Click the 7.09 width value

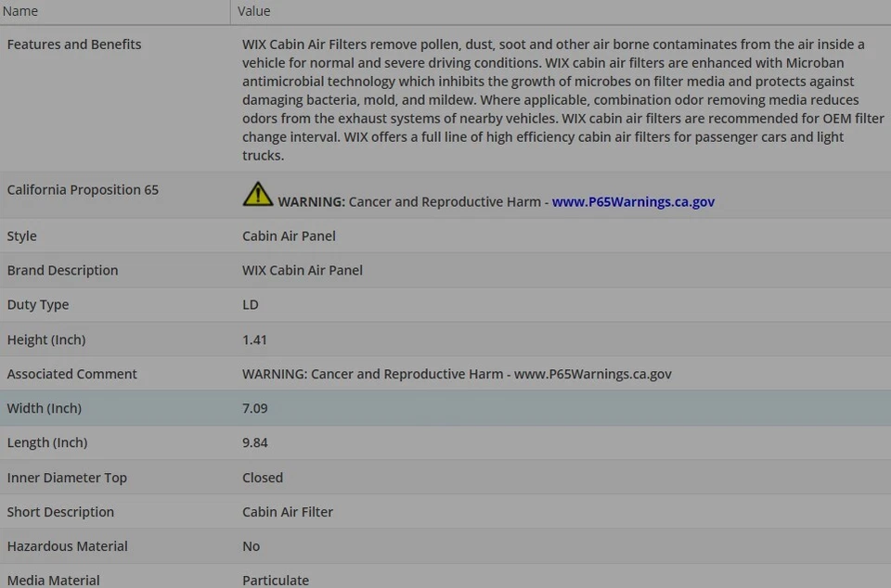point(254,408)
